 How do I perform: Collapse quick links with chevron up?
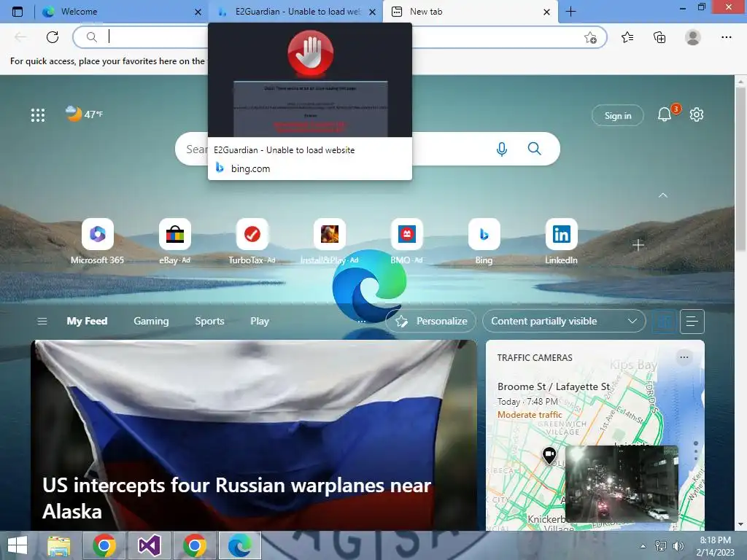663,195
